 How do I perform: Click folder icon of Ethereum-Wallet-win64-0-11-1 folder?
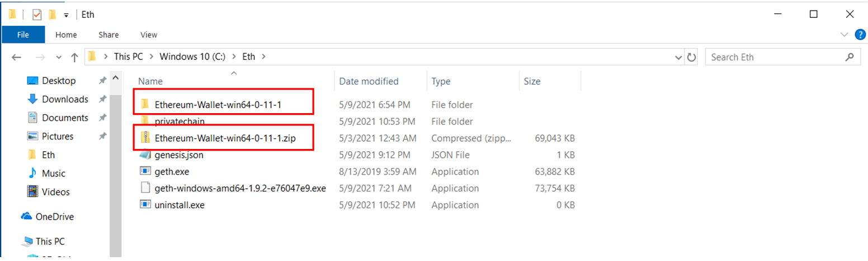145,104
